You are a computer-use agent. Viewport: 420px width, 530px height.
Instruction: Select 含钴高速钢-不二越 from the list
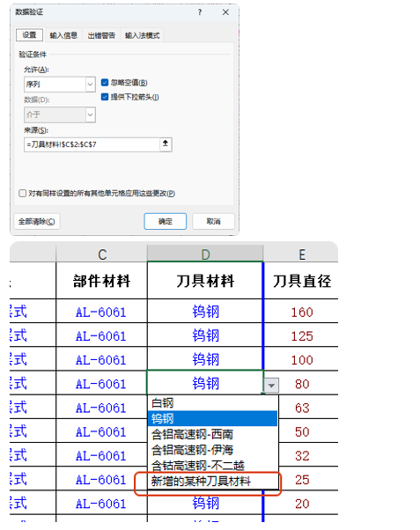tap(213, 465)
